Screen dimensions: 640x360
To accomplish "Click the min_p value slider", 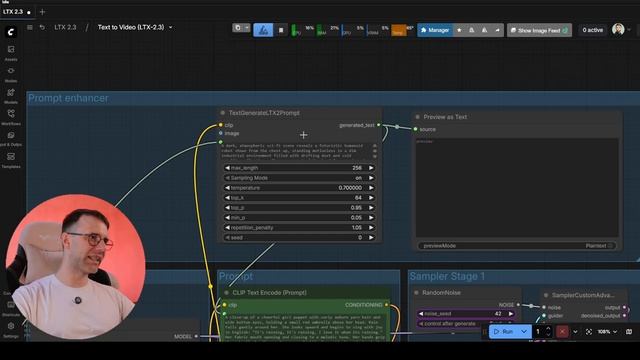I will (x=299, y=218).
